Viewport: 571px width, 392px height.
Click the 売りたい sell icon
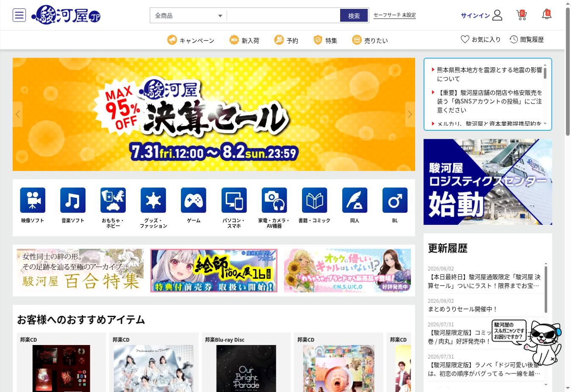(357, 40)
